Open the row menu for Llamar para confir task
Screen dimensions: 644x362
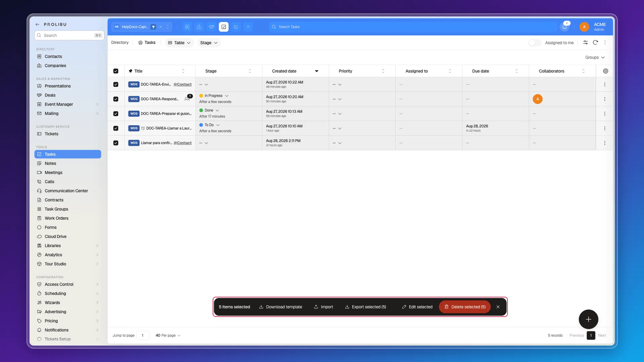click(605, 143)
